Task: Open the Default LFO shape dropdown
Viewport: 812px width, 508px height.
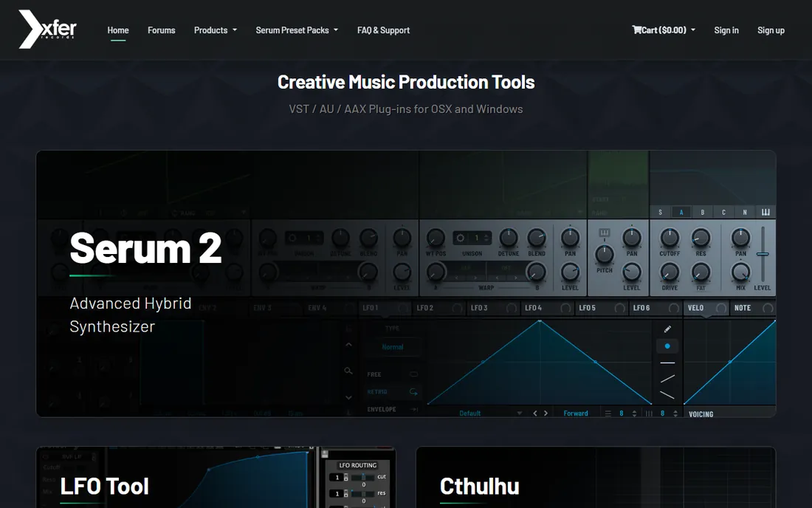Action: (490, 413)
